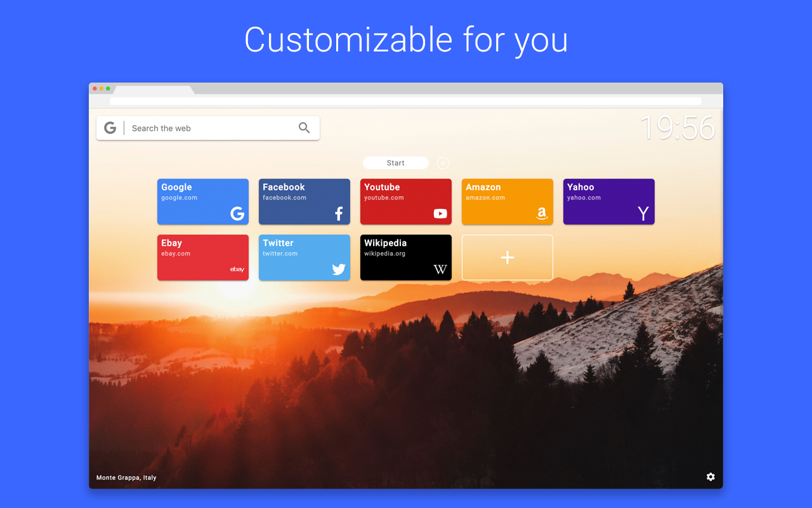Click the Wikipedia W logo icon
The width and height of the screenshot is (812, 508).
(x=440, y=270)
